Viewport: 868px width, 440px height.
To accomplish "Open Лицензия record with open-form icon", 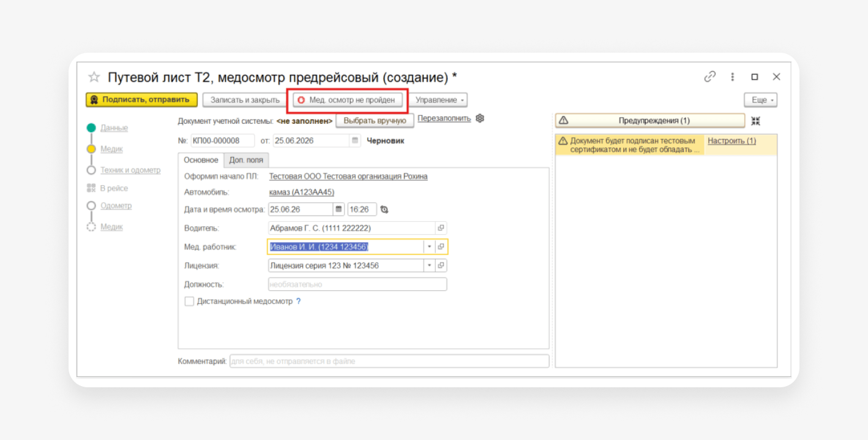I will 441,265.
